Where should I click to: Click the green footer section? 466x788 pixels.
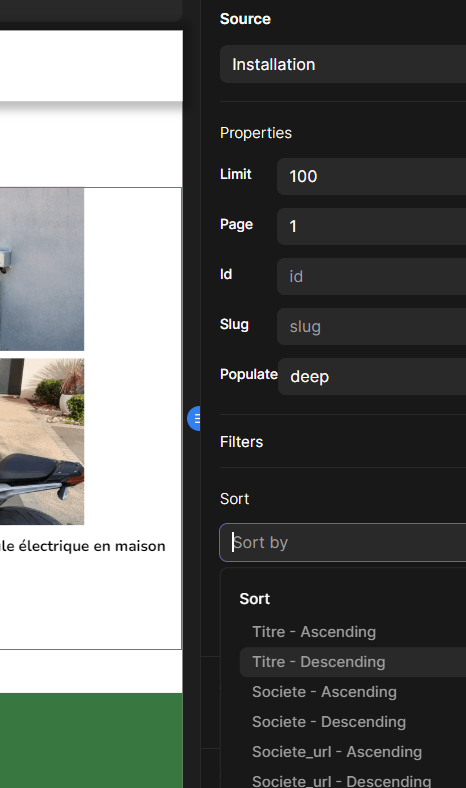coord(91,741)
